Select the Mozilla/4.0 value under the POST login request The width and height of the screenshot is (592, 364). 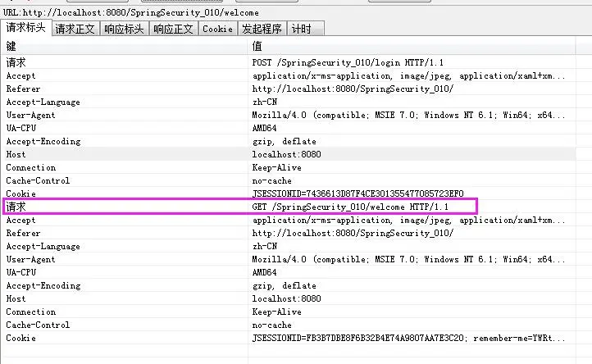(408, 115)
